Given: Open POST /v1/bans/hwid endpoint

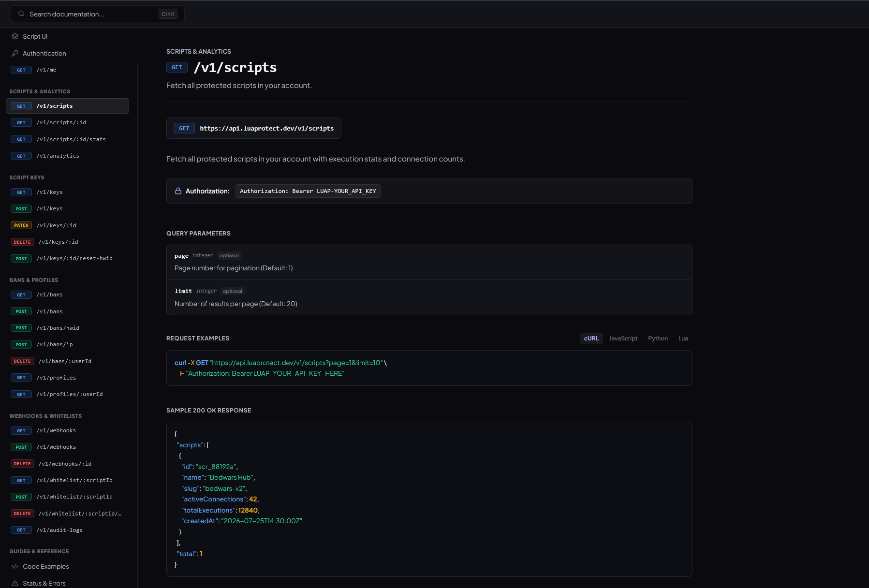Looking at the screenshot, I should point(67,328).
